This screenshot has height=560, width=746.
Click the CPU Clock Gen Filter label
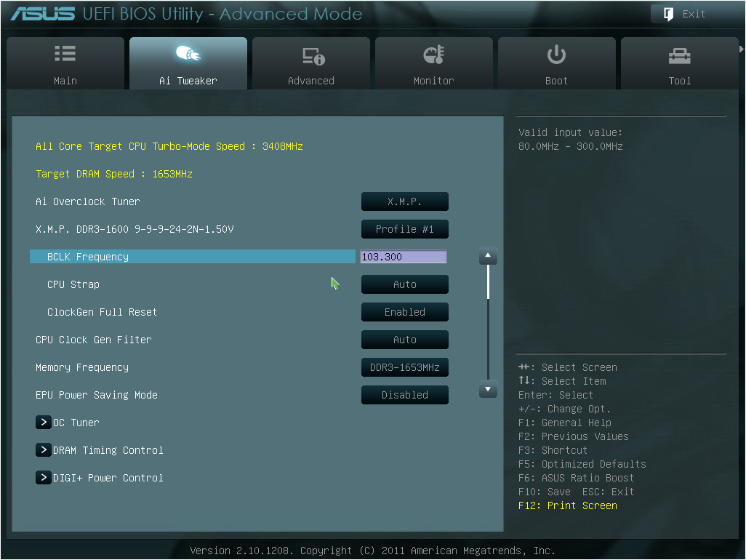tap(94, 339)
